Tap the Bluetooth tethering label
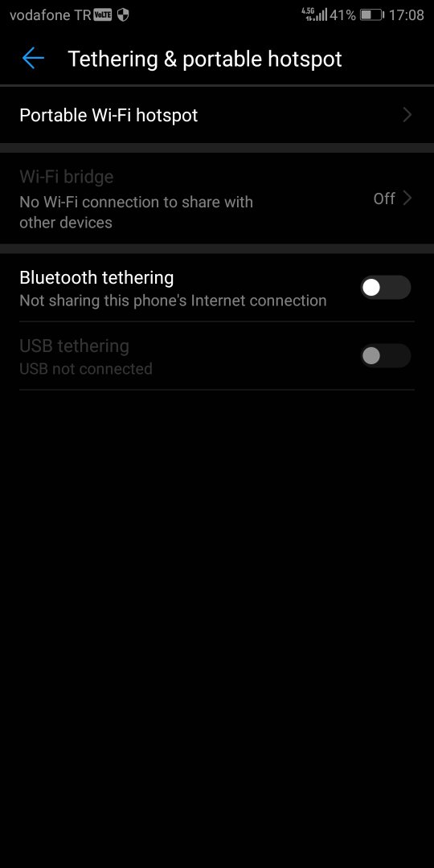Screen dimensions: 434x868 pyautogui.click(x=96, y=277)
